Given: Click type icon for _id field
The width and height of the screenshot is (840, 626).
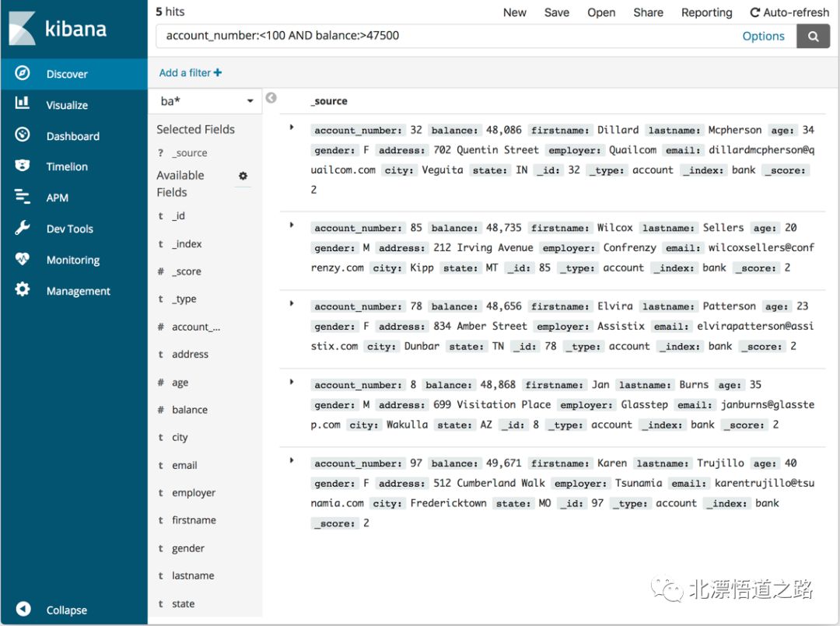Looking at the screenshot, I should click(x=161, y=216).
